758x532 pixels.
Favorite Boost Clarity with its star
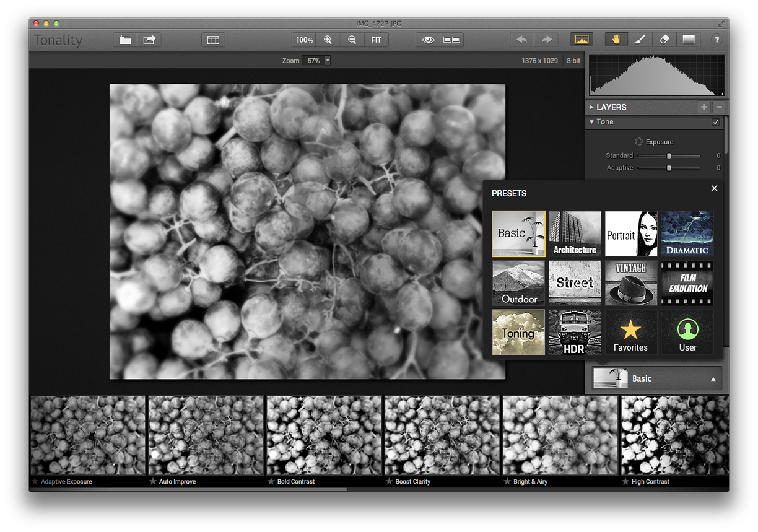(390, 481)
